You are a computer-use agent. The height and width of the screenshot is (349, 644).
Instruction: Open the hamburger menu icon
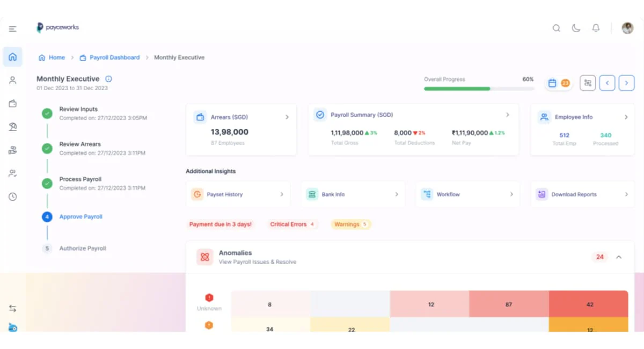(x=12, y=29)
